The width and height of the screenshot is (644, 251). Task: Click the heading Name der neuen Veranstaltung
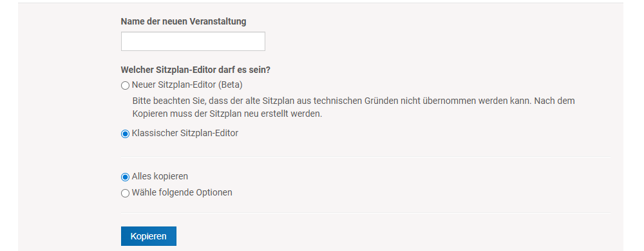pos(184,22)
